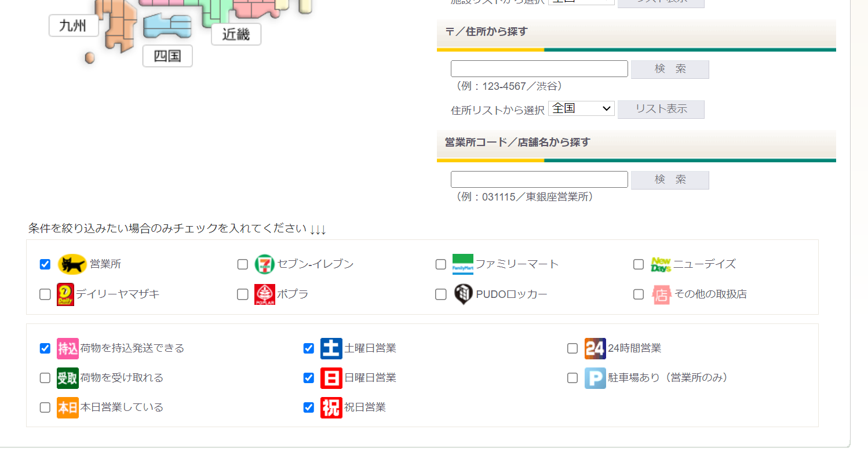
Task: Check the ニューデイズ checkbox
Action: coord(639,264)
